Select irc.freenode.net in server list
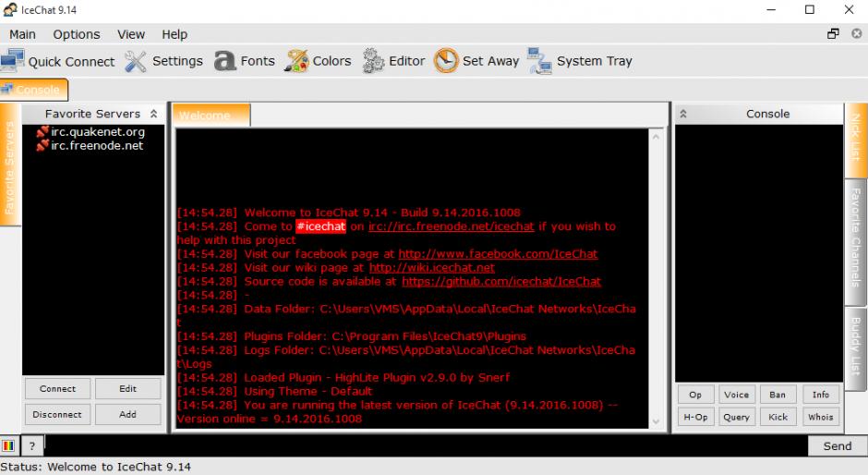This screenshot has height=475, width=868. tap(97, 146)
